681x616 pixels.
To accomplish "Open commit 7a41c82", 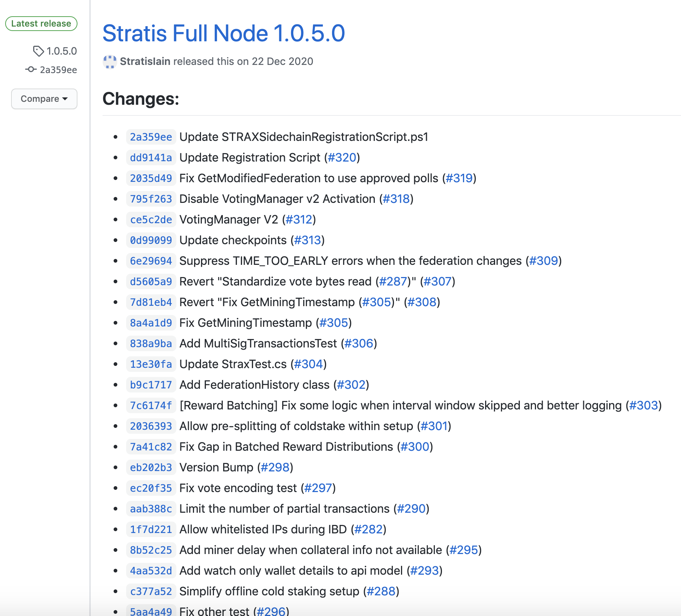I will pyautogui.click(x=151, y=447).
